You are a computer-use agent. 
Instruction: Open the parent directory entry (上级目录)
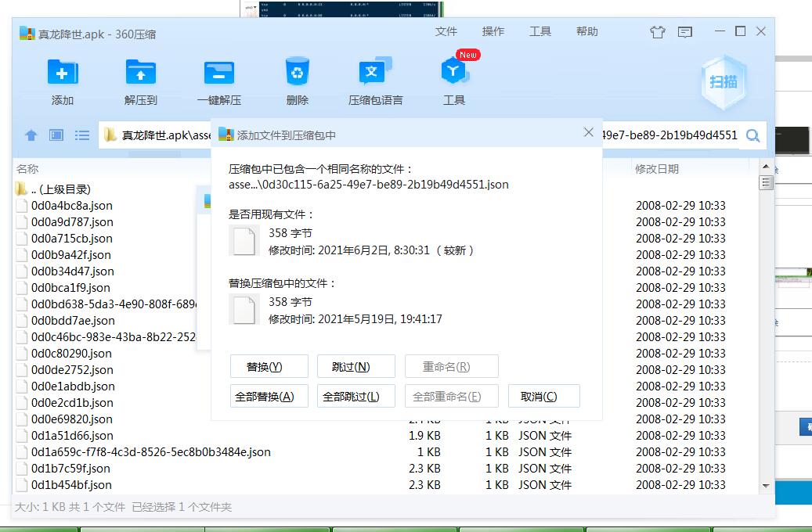[x=60, y=189]
